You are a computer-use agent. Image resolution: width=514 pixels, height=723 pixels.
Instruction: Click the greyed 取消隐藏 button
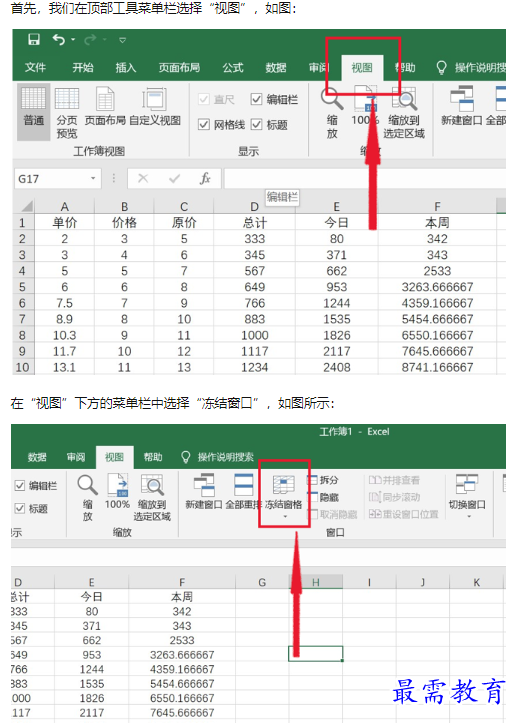coord(332,514)
